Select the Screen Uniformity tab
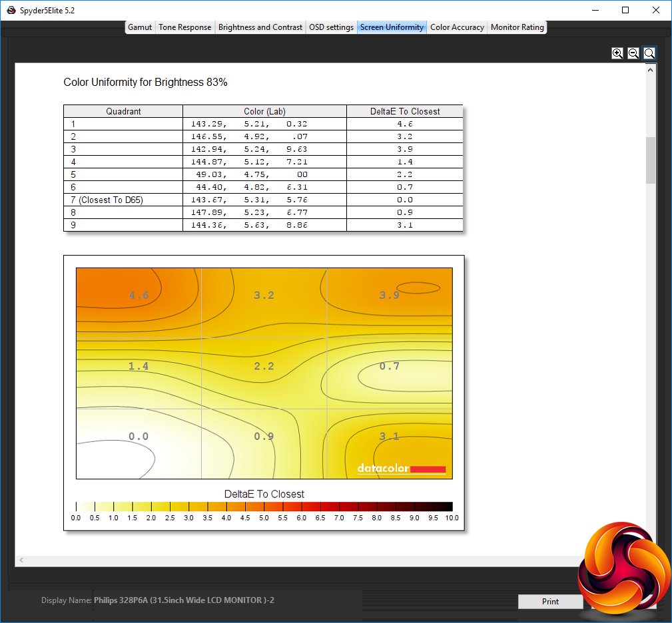 point(392,27)
